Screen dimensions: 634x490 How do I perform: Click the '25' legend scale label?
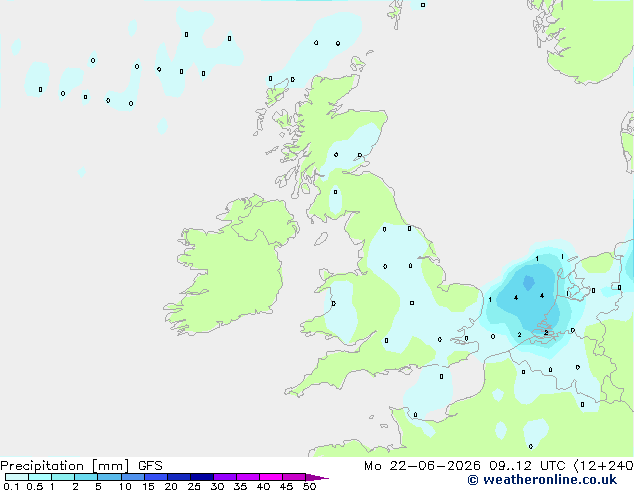pos(194,486)
